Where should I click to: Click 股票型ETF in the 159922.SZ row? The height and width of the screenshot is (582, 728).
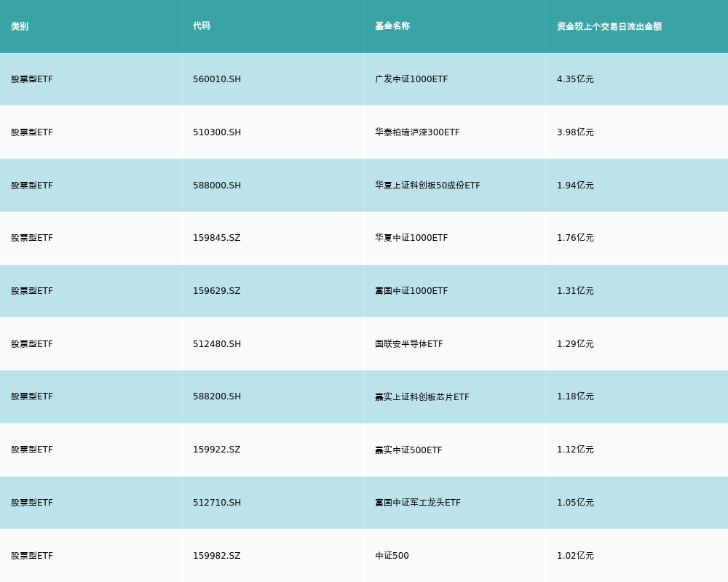coord(32,450)
